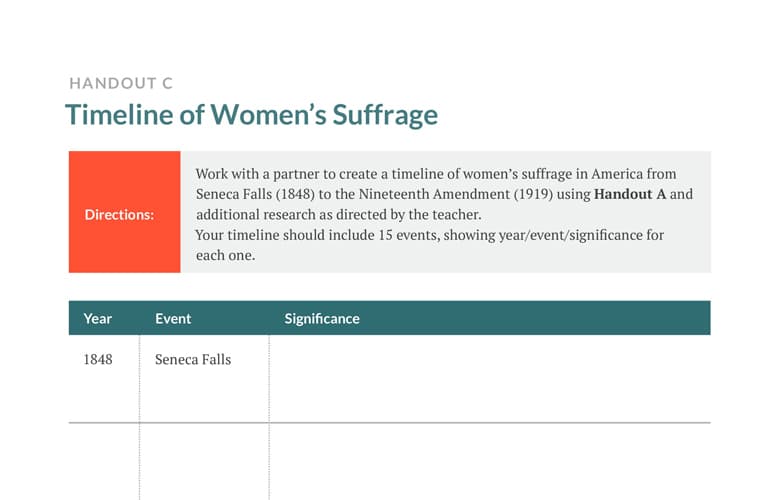Viewport: 780px width, 500px height.
Task: Click the 'Significance' column header
Action: pos(322,318)
